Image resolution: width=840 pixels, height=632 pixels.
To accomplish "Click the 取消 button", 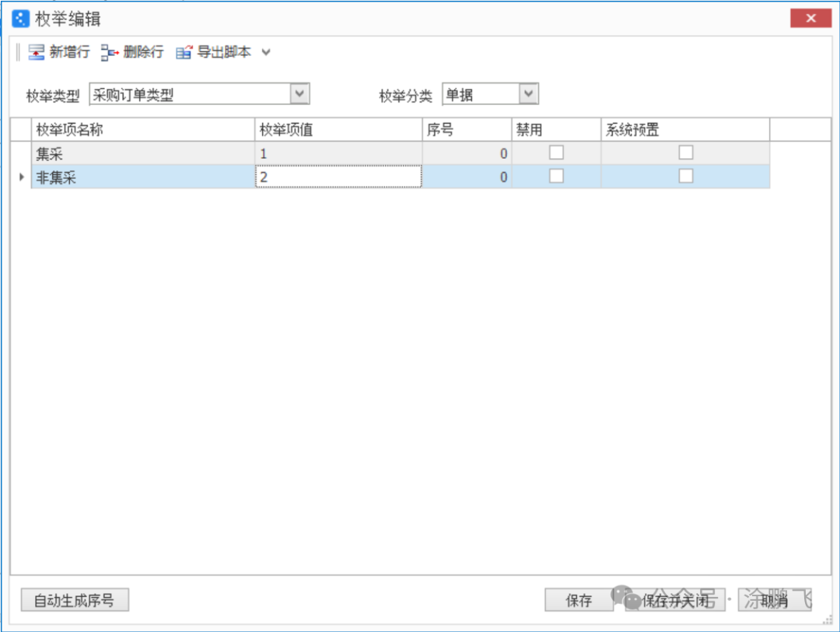I will (x=775, y=600).
